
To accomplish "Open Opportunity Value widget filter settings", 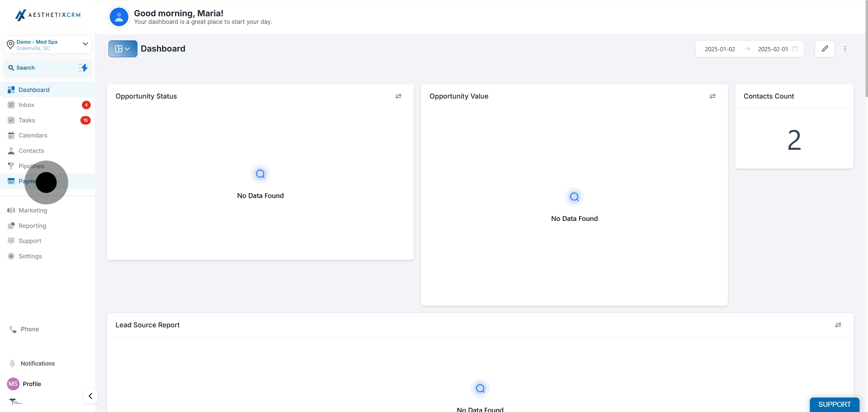I will [x=712, y=96].
